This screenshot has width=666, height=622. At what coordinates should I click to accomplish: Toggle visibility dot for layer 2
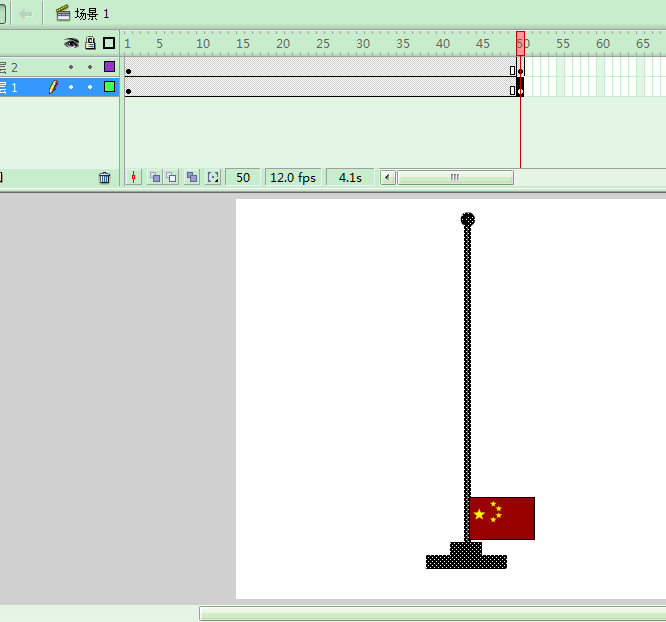pos(71,67)
